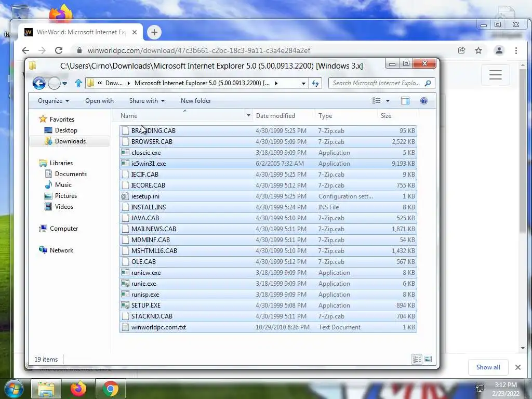The height and width of the screenshot is (399, 532).
Task: Reload the Chrome page
Action: click(x=59, y=50)
